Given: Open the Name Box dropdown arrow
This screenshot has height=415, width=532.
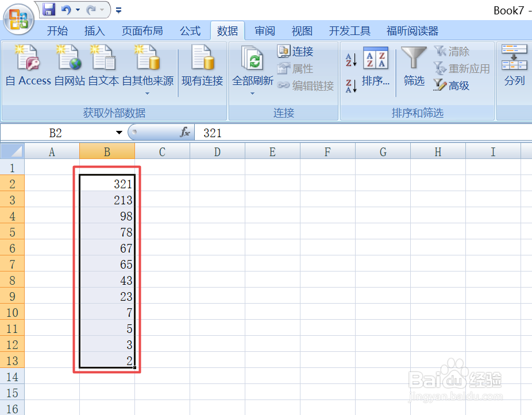Looking at the screenshot, I should (119, 133).
